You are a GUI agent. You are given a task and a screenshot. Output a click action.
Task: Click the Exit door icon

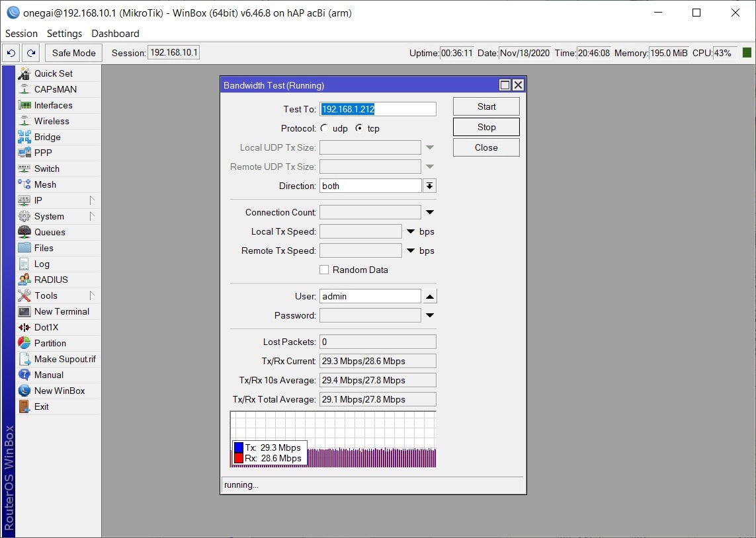coord(24,406)
